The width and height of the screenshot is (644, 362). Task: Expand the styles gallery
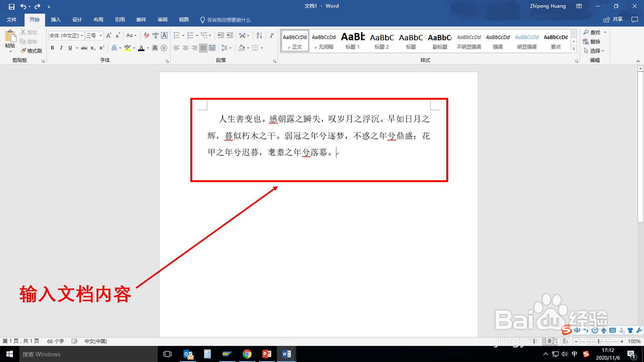point(573,49)
